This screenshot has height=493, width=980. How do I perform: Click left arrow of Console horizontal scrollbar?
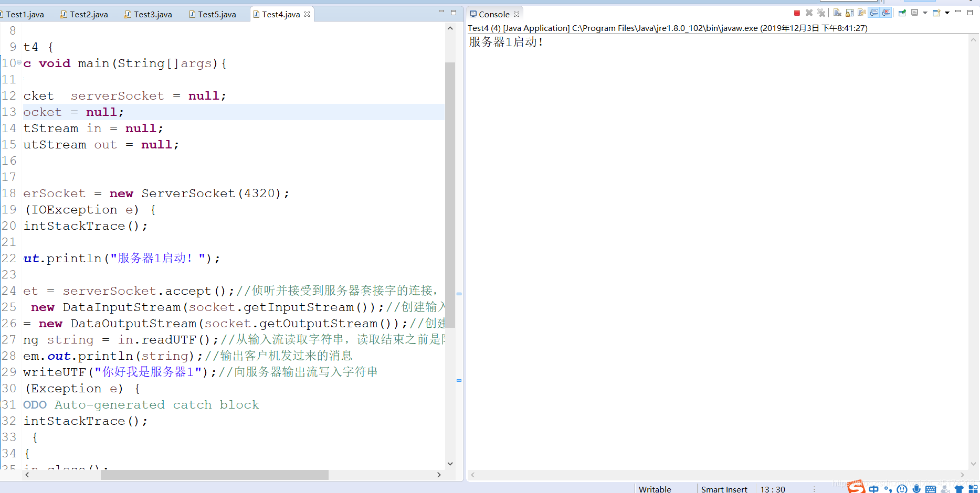click(472, 475)
